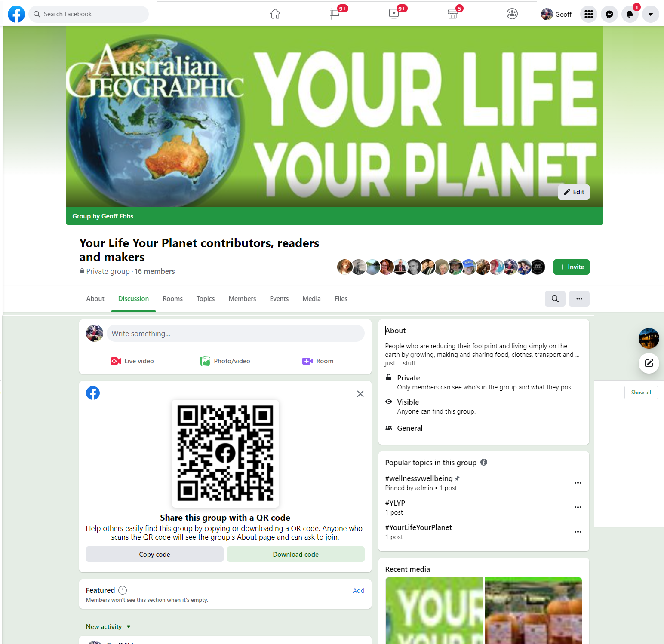Click the Write something input field
The width and height of the screenshot is (664, 644).
pos(236,333)
